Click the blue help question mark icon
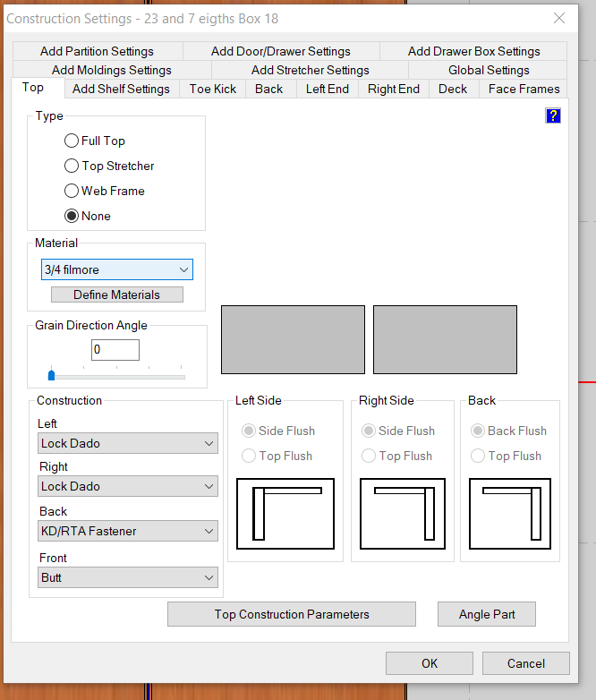Image resolution: width=596 pixels, height=700 pixels. 553,115
